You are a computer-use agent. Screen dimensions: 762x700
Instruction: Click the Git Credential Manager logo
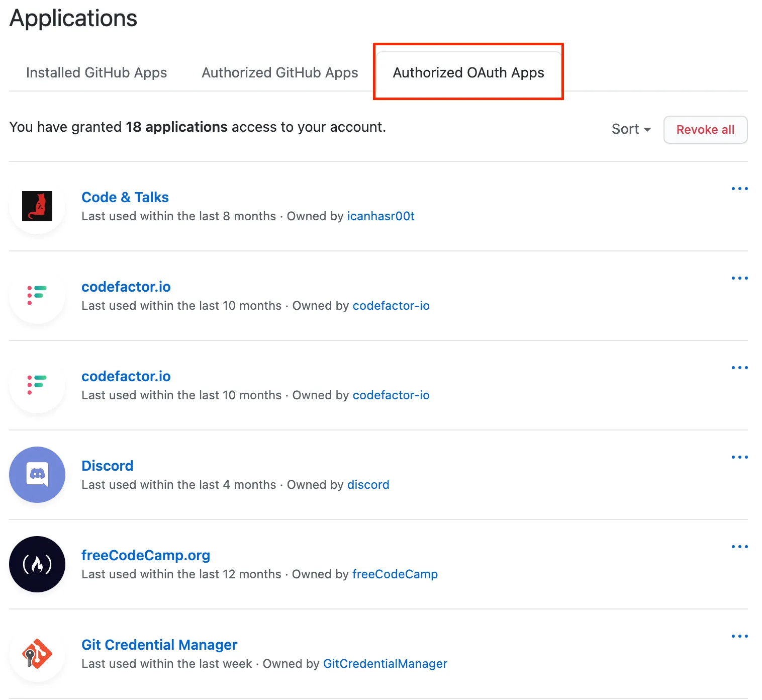37,654
